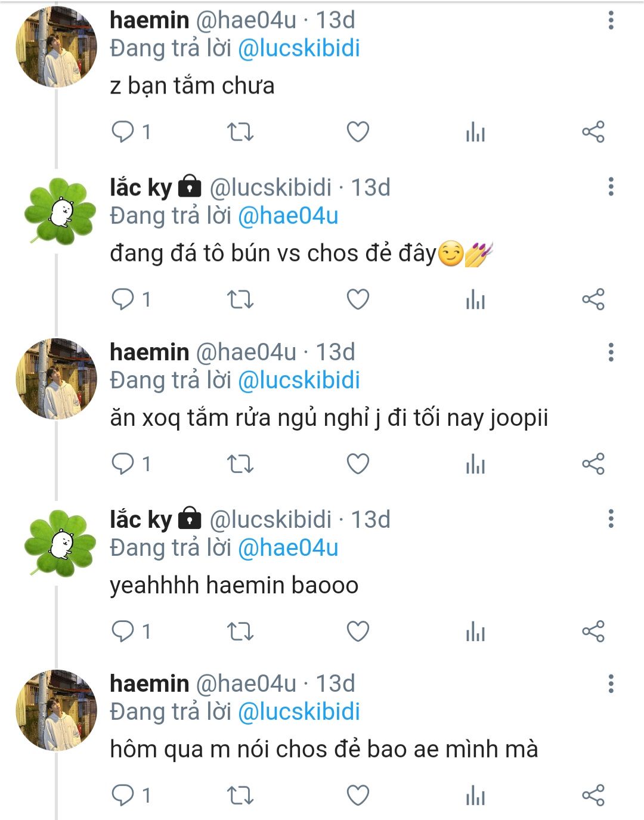Image resolution: width=644 pixels, height=820 pixels.
Task: Open more options for "hôm qua m nói" tweet
Action: pyautogui.click(x=611, y=683)
